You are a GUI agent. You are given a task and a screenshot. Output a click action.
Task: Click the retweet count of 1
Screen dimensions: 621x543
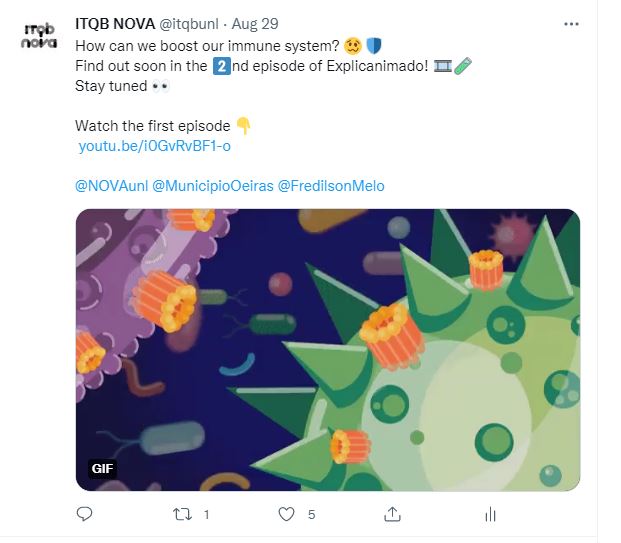click(206, 514)
